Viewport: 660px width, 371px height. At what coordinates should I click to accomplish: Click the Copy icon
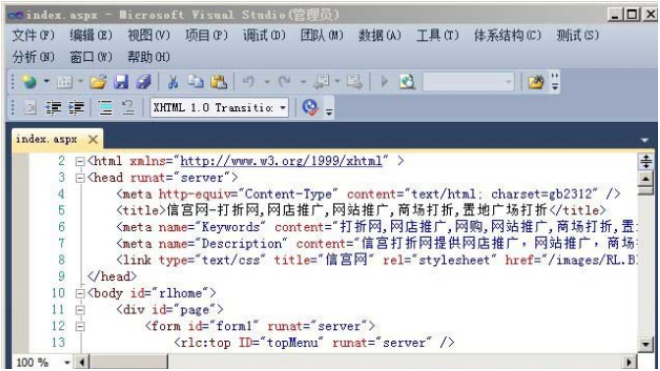[x=196, y=82]
